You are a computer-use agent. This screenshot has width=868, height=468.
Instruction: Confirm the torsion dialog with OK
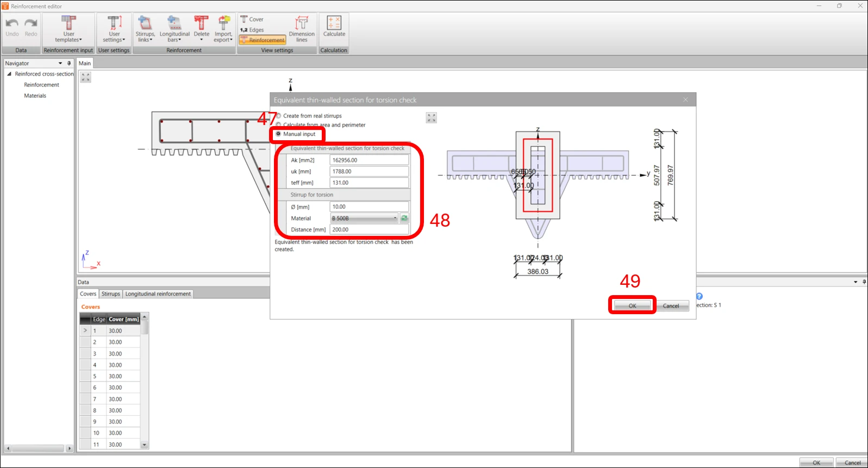(633, 306)
